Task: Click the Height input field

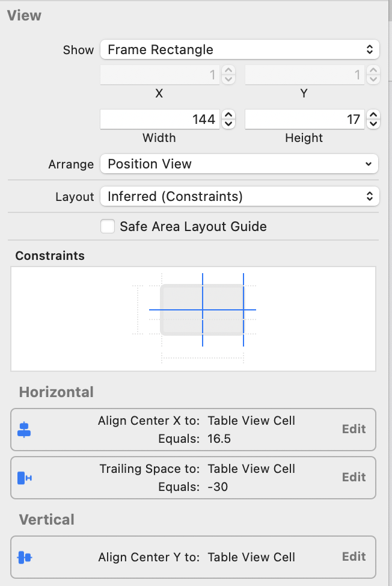Action: pos(304,119)
